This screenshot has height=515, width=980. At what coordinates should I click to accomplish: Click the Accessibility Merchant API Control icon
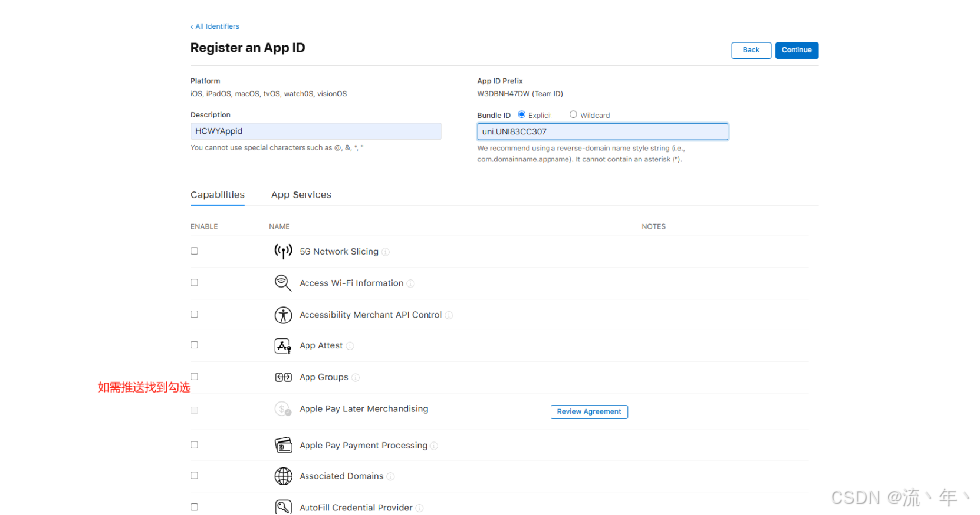pos(283,315)
